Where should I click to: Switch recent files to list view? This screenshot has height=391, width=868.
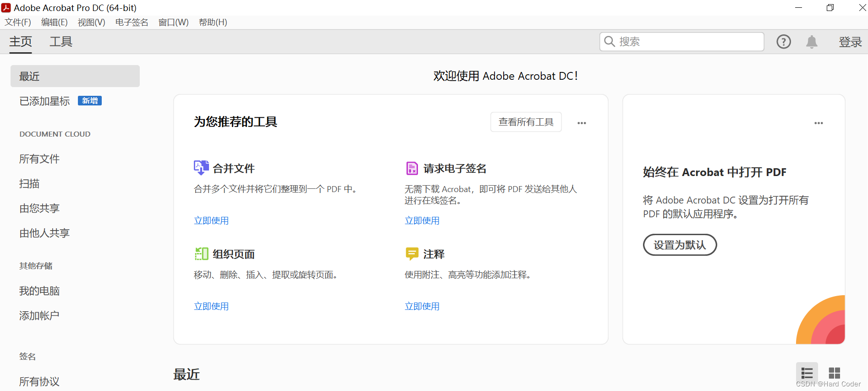(807, 373)
